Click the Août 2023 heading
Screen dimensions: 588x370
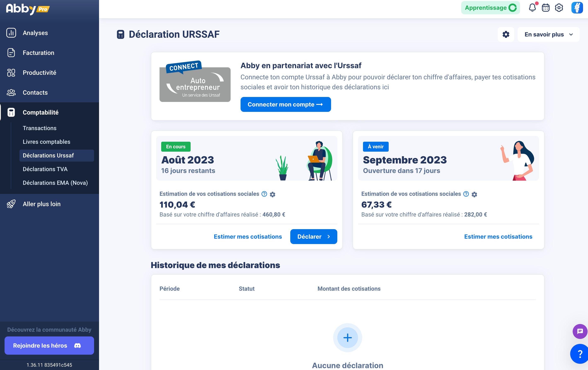(188, 160)
